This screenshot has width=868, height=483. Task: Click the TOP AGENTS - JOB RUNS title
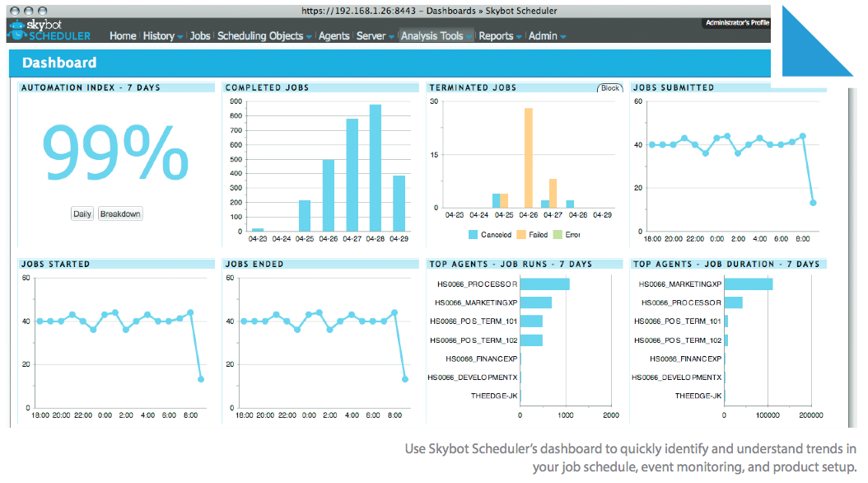point(511,265)
